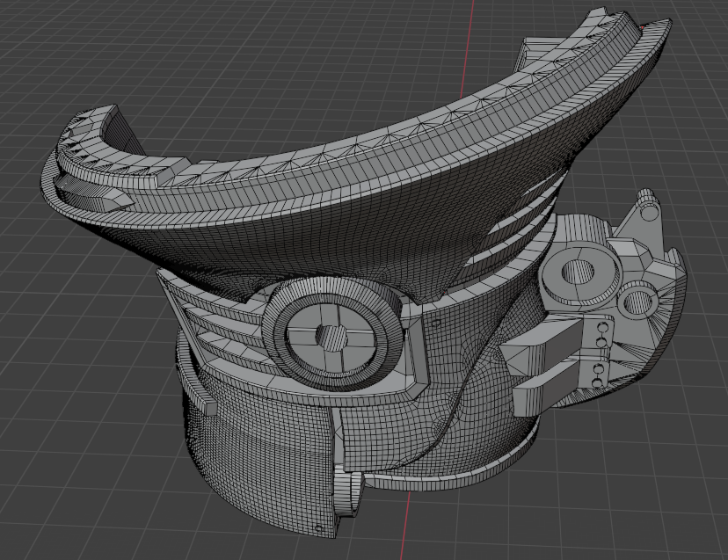Select the central round hub with cross-shaped faces
The height and width of the screenshot is (560, 728).
(x=332, y=334)
